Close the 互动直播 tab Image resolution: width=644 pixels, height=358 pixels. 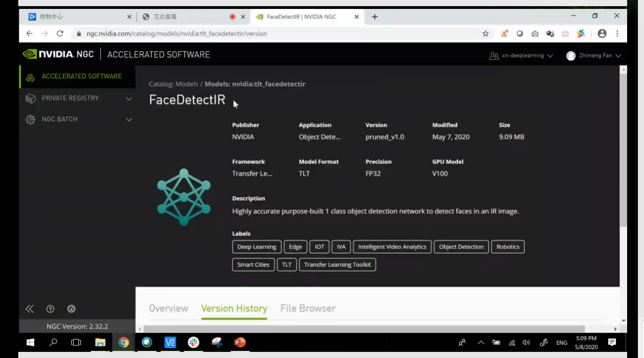coord(243,16)
